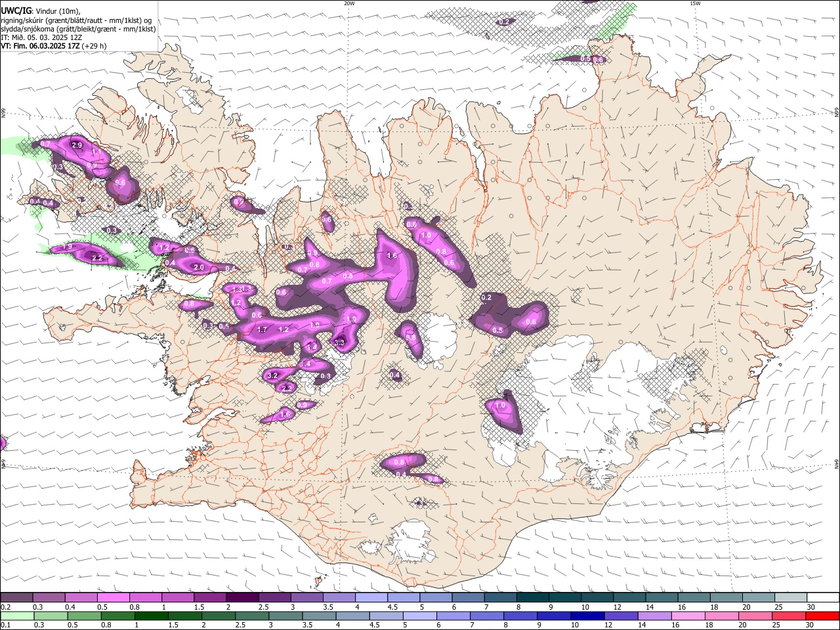The image size is (840, 630).
Task: Pick pale green swatch between 0.1 and 0.3
Action: (17, 616)
